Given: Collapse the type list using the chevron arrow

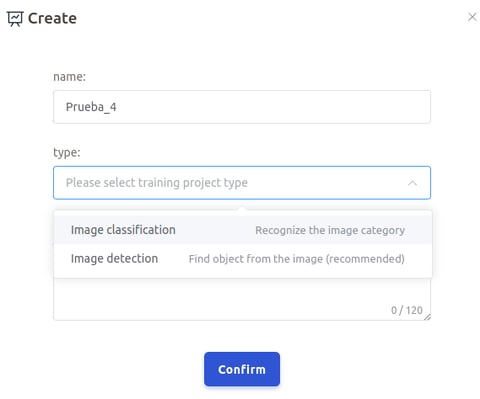Looking at the screenshot, I should pos(412,183).
